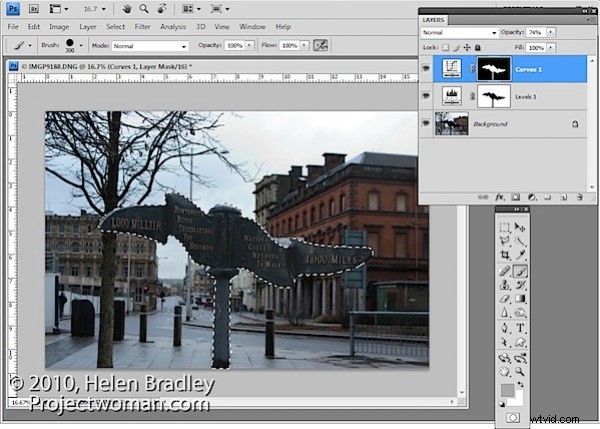600x429 pixels.
Task: Select the Curves 1 layer mask thumbnail
Action: pos(494,69)
